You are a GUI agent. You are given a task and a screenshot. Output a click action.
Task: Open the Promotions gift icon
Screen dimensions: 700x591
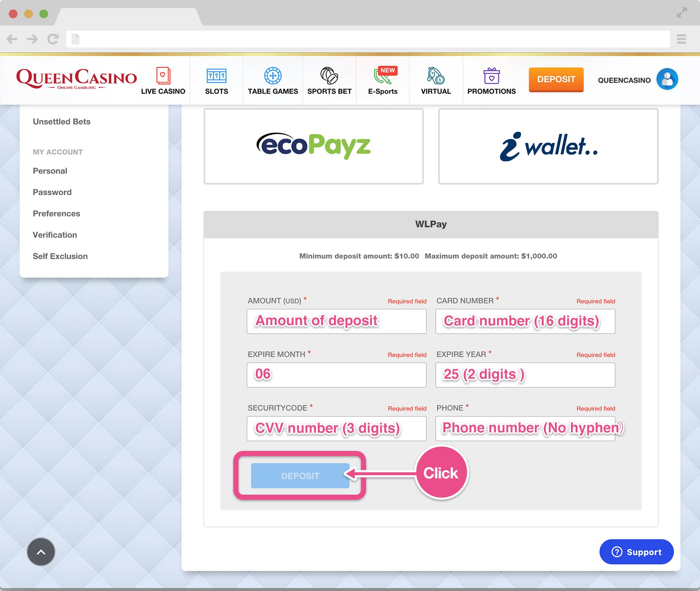[x=491, y=76]
